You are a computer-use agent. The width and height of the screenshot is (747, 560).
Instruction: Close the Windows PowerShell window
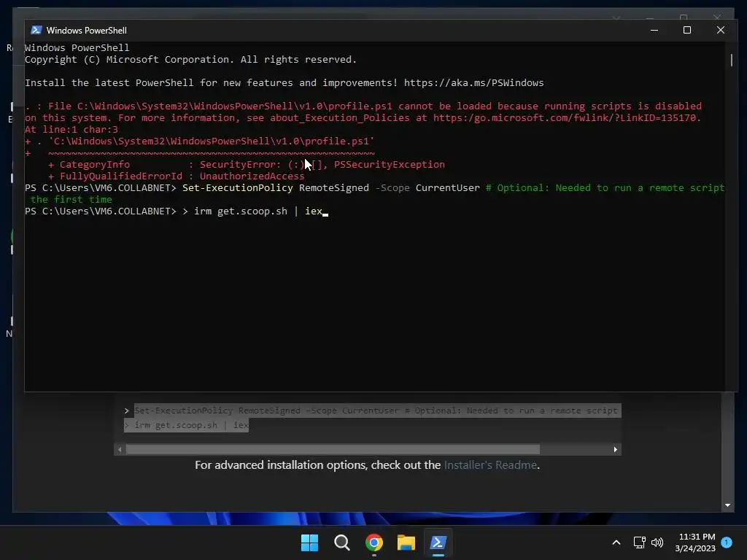point(720,30)
